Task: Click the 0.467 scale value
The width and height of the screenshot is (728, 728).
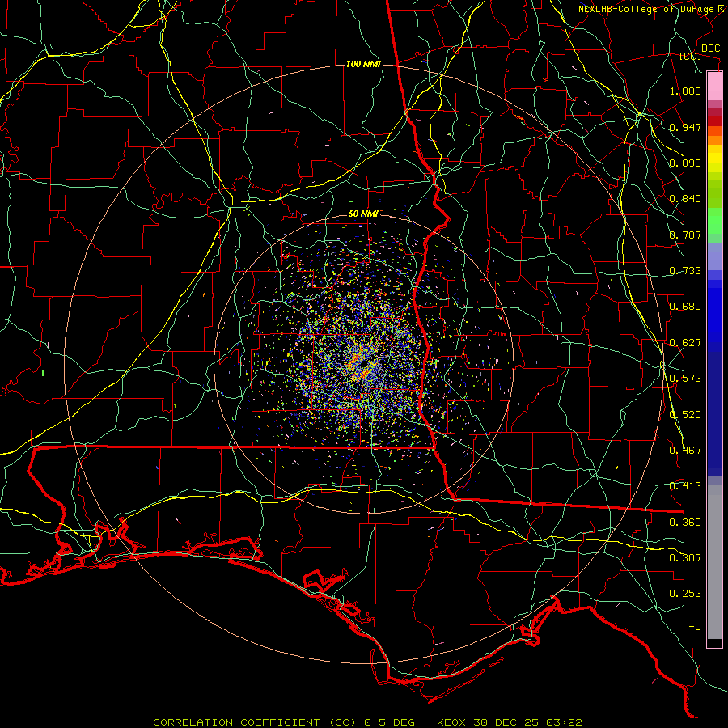Action: tap(685, 451)
